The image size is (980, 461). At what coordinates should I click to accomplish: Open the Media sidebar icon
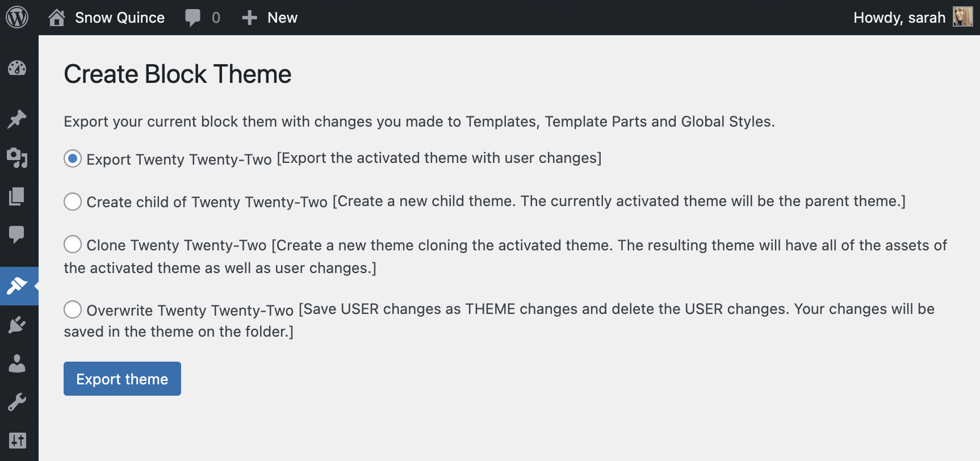pyautogui.click(x=17, y=158)
